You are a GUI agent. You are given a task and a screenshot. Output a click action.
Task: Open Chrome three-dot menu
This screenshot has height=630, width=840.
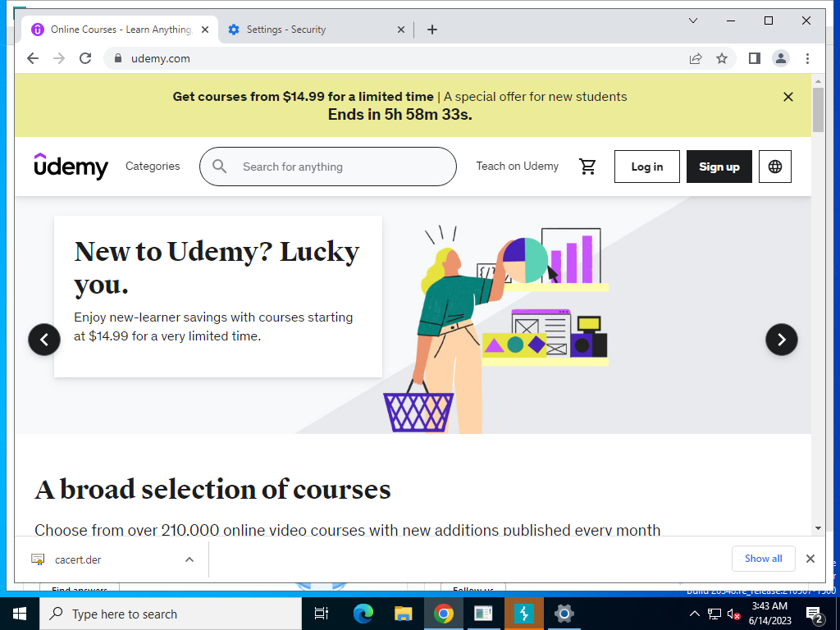807,58
